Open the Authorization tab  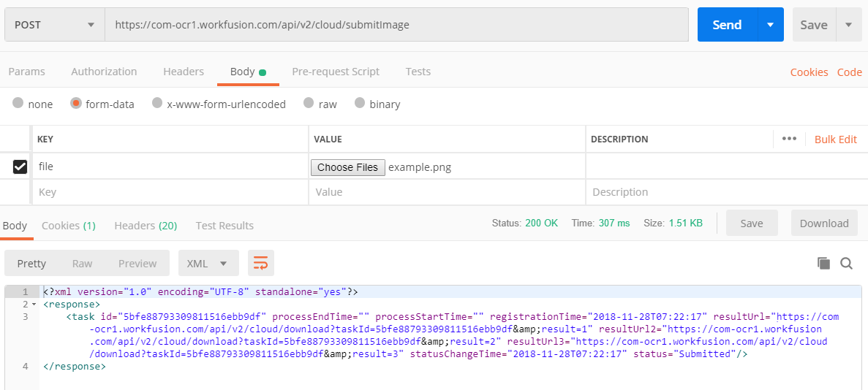pos(104,72)
